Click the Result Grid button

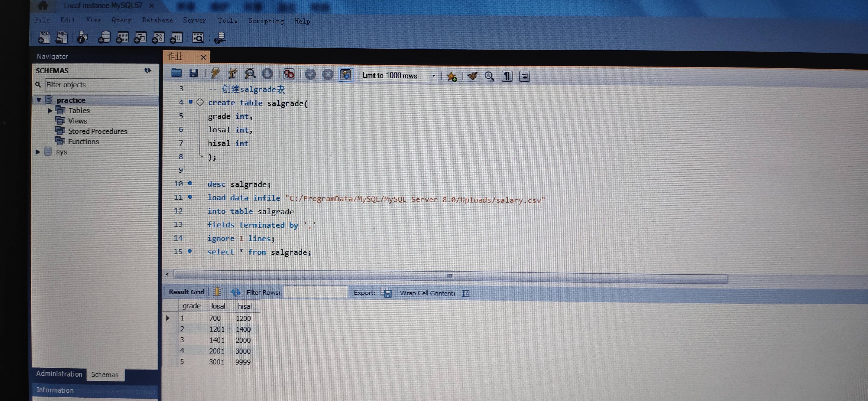[x=186, y=292]
